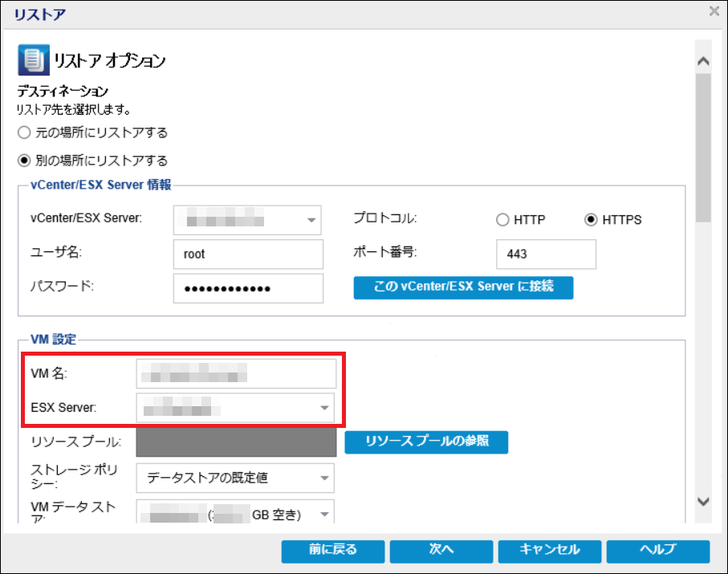Open the ストレージ ポリシー dropdown
This screenshot has height=574, width=728.
(324, 478)
